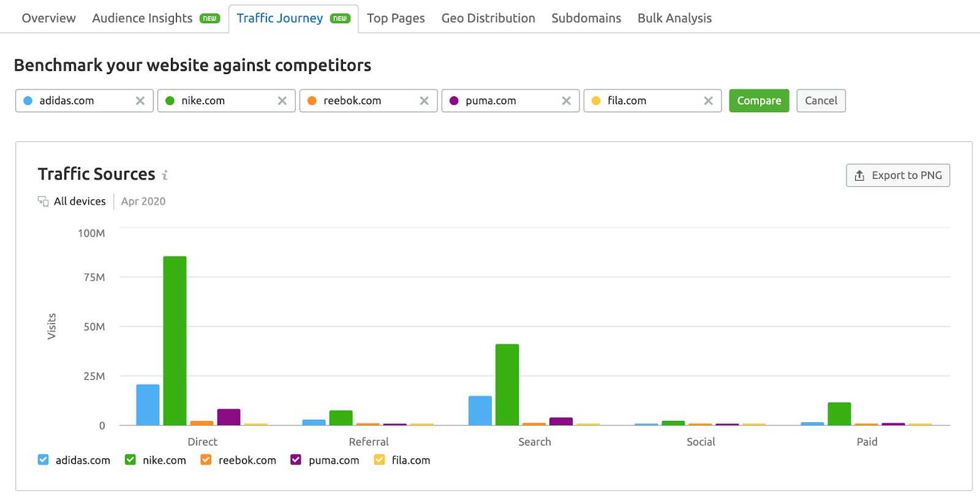The height and width of the screenshot is (500, 980).
Task: Click the Apr 2020 date label
Action: (143, 201)
